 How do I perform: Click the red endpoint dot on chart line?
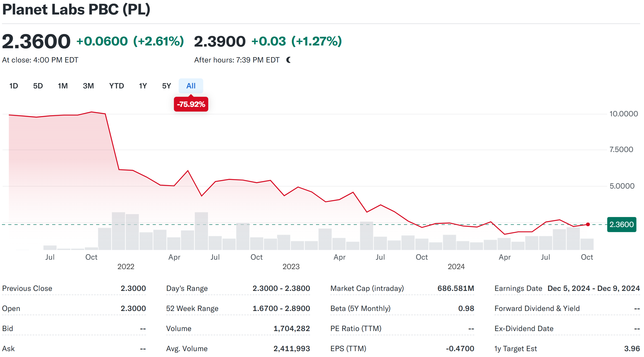point(588,225)
